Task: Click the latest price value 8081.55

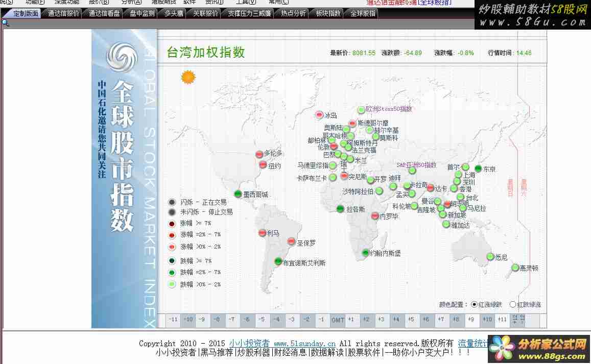Action: point(364,53)
